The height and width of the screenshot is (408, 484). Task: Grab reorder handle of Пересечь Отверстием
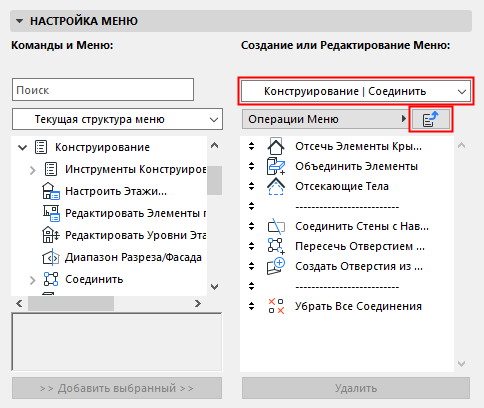251,246
